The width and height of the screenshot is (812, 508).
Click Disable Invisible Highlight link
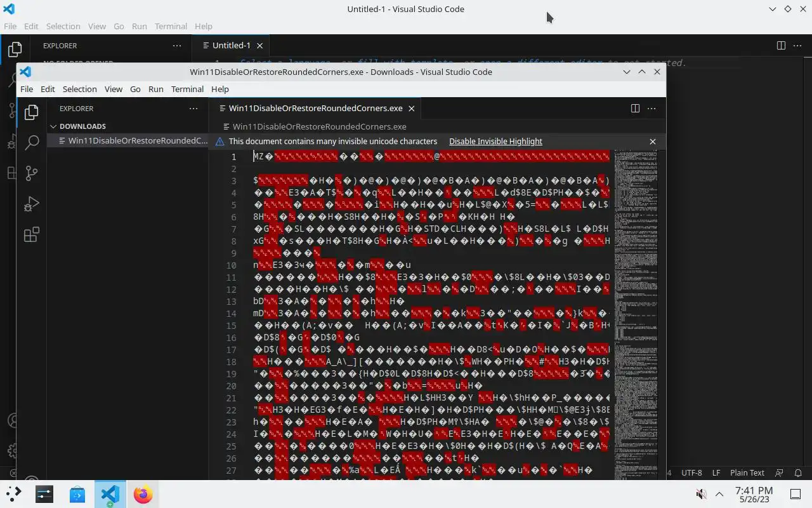point(495,142)
